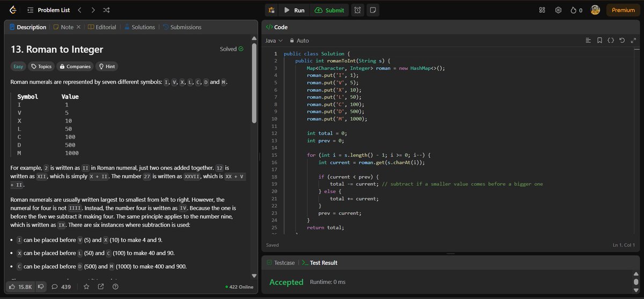Open the user avatar menu
Viewport: 644px width, 299px height.
595,10
